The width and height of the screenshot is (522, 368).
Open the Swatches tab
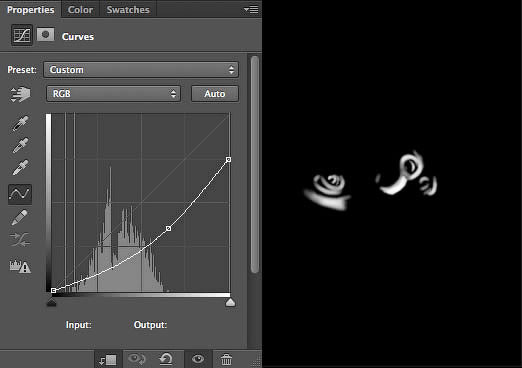[x=128, y=10]
